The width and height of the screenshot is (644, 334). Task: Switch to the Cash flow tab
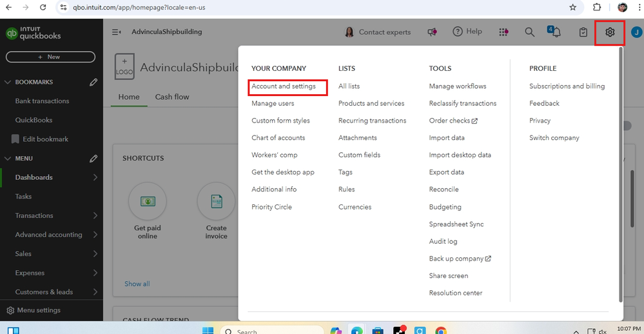tap(172, 97)
